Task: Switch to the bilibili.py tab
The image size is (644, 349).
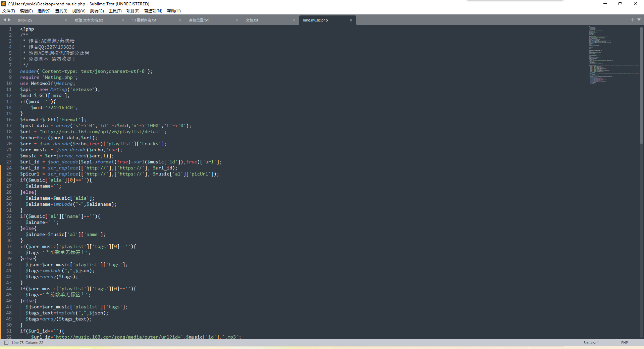Action: click(x=25, y=20)
